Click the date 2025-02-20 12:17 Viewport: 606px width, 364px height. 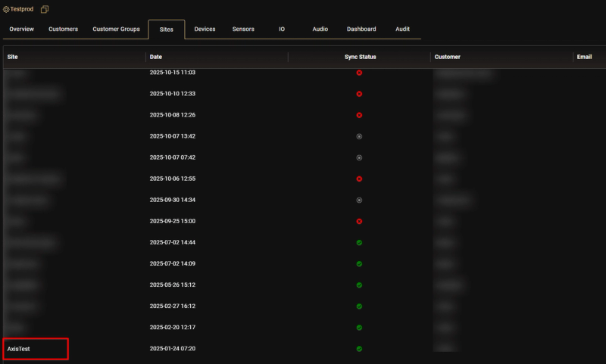click(173, 327)
